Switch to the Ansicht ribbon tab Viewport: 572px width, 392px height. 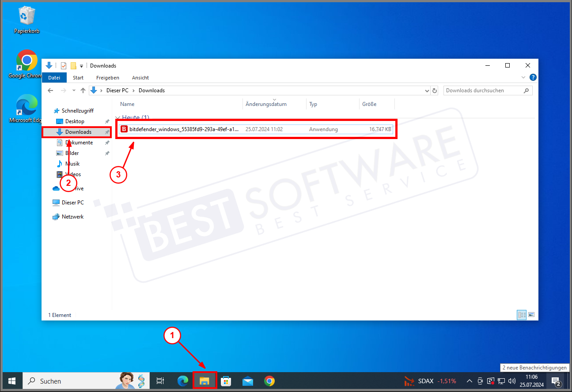pos(140,77)
